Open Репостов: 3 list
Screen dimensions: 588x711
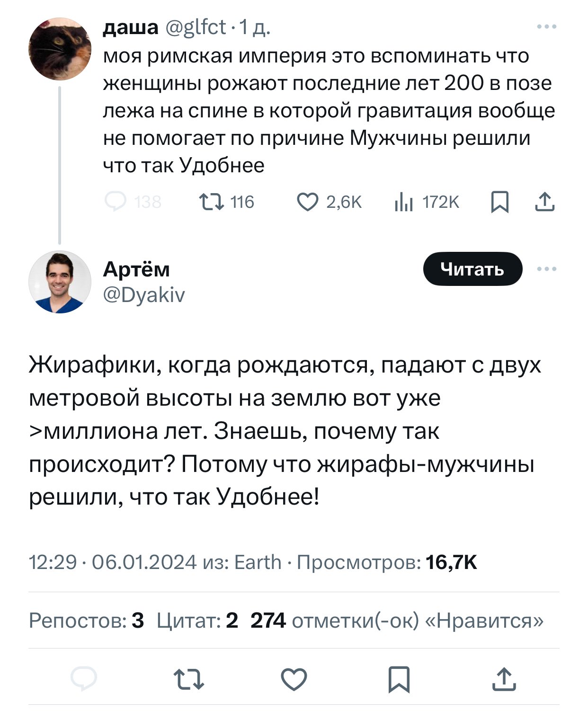[86, 620]
